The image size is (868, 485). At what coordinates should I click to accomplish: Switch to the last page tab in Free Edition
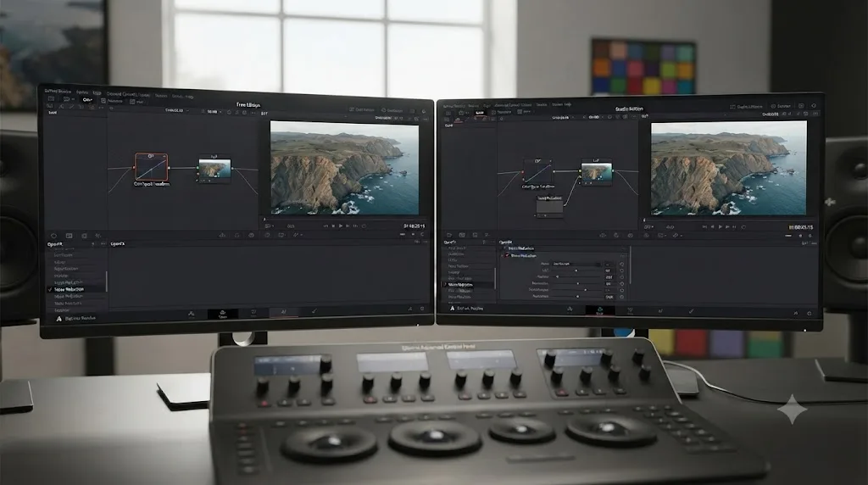[314, 312]
